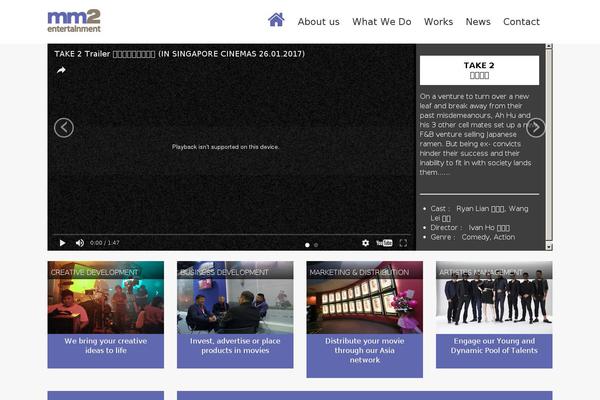Open the About us menu
The image size is (600, 400).
(318, 22)
